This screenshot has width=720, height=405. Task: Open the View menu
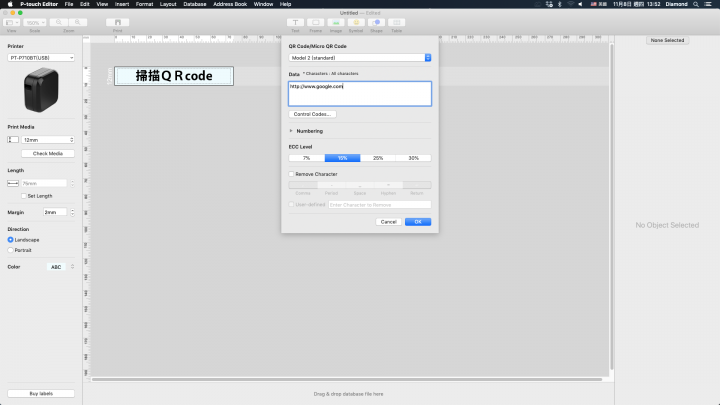coord(102,4)
